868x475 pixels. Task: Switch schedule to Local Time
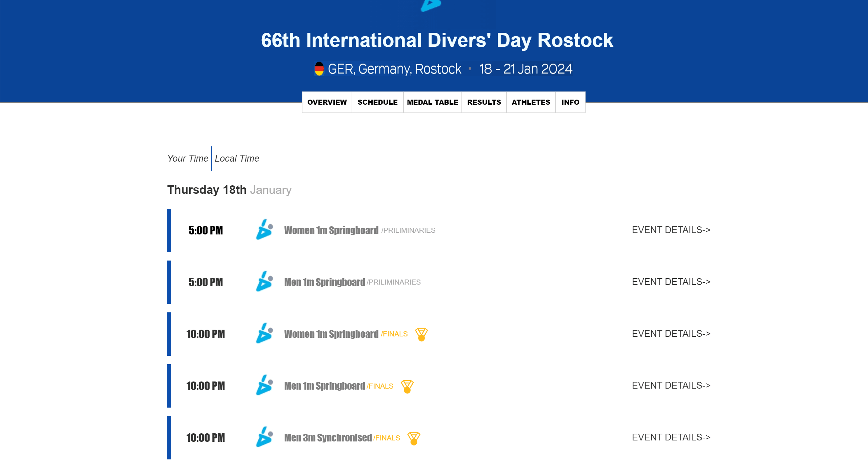tap(237, 159)
